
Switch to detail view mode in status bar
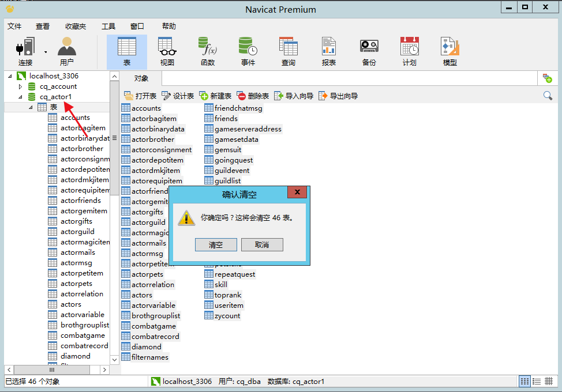[x=537, y=381]
